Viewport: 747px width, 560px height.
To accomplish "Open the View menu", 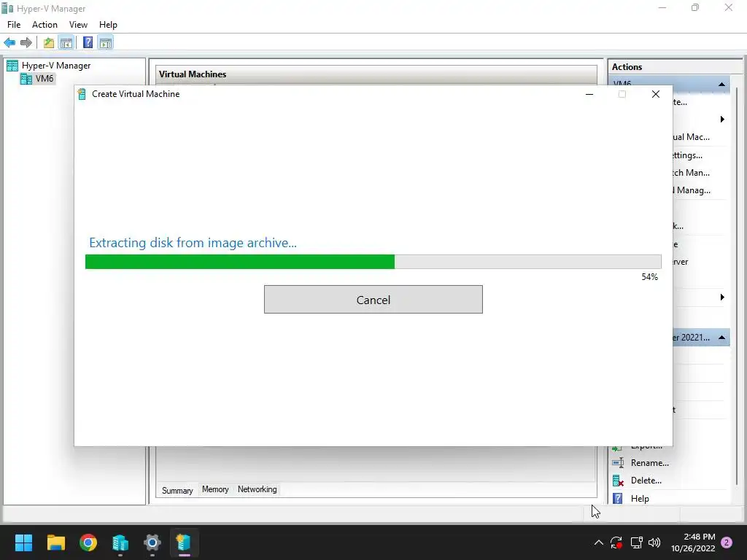I will coord(78,25).
